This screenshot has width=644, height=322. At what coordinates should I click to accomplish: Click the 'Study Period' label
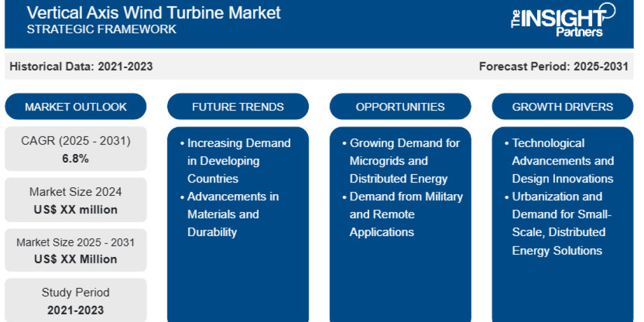pos(76,292)
